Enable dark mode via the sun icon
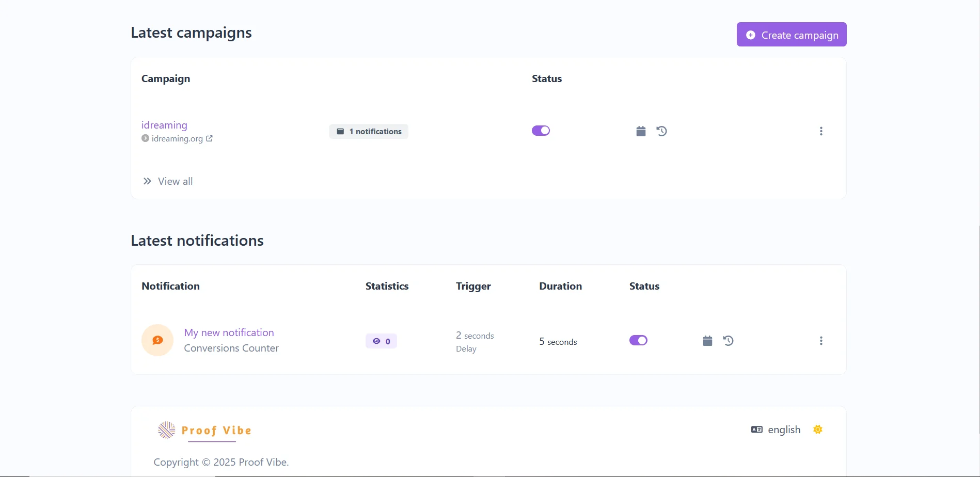This screenshot has width=980, height=477. tap(817, 429)
